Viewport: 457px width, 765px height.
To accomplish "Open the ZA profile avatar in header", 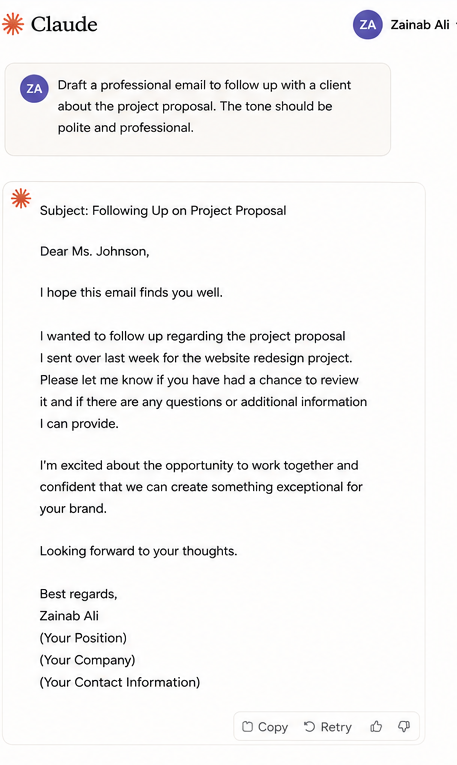I will (x=367, y=24).
